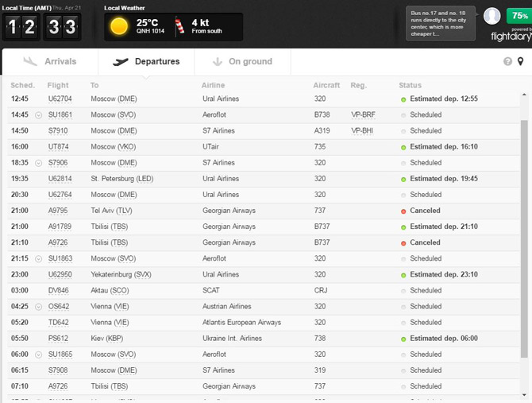
Task: Open the flightdiary logo link
Action: click(511, 36)
